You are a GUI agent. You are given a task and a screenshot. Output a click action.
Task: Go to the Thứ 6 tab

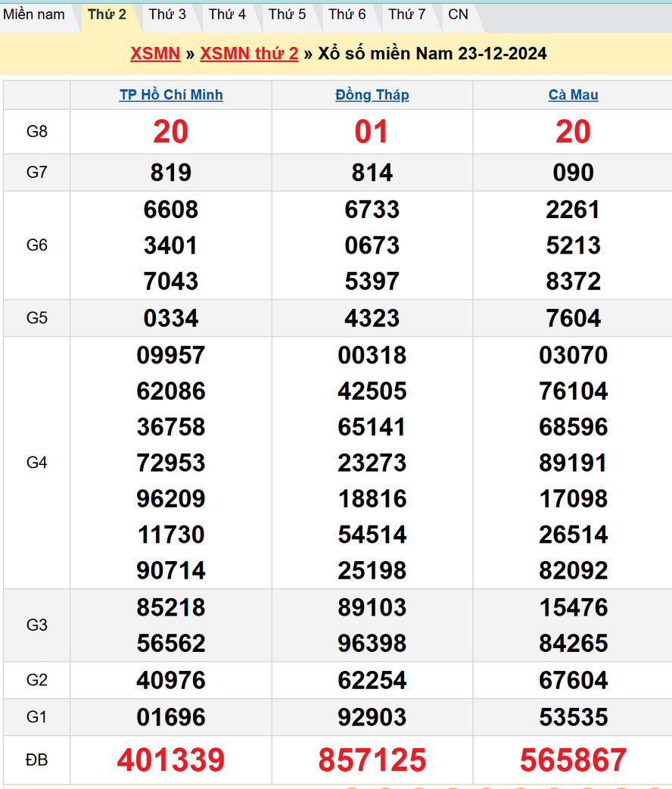click(x=347, y=14)
